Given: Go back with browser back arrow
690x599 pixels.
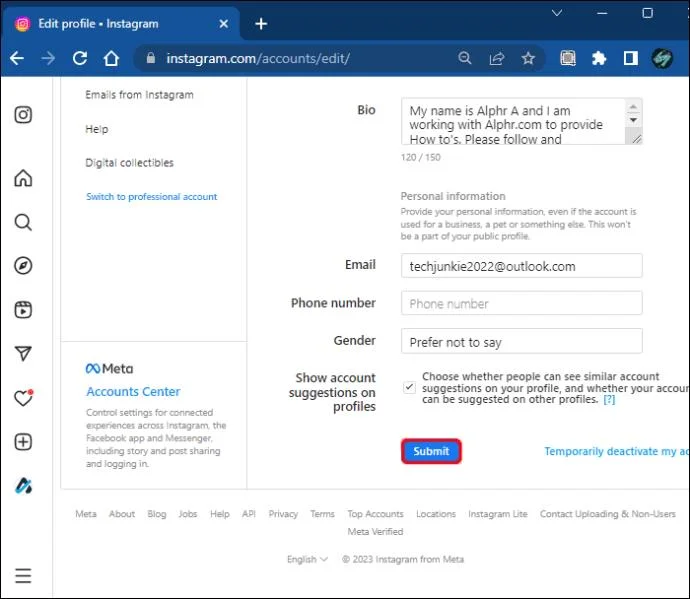Looking at the screenshot, I should (x=17, y=58).
